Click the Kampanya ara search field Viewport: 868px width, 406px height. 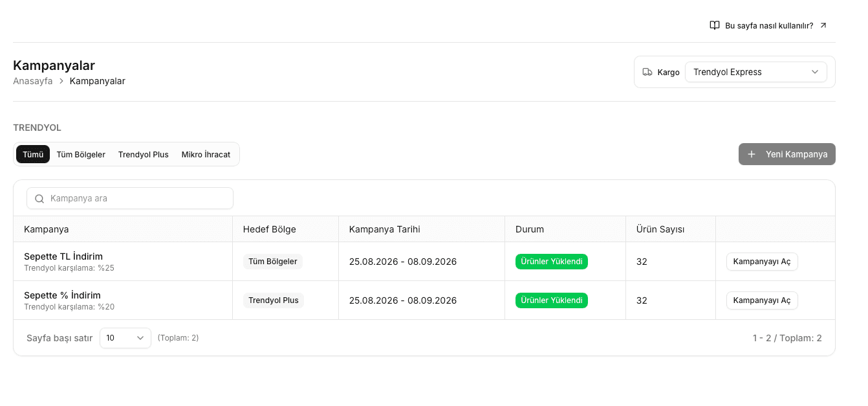pos(130,198)
